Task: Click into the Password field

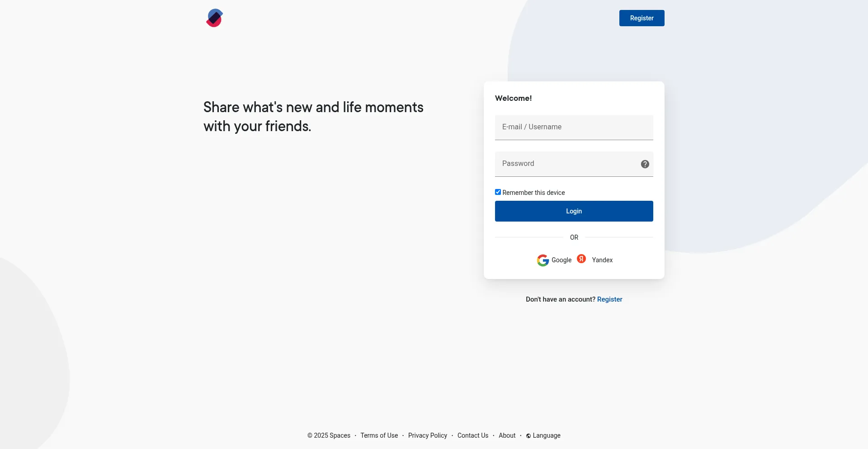Action: (x=567, y=164)
